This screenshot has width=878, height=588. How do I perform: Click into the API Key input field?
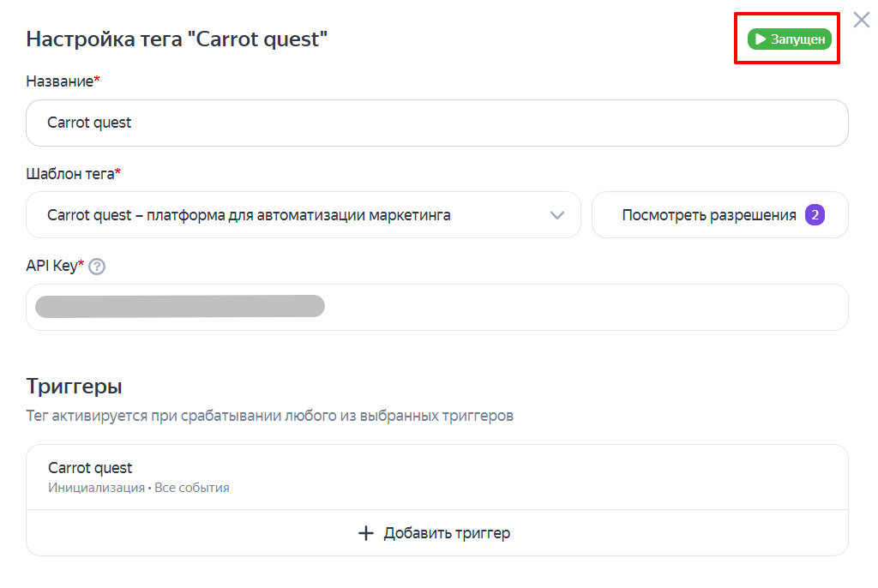click(x=583, y=307)
